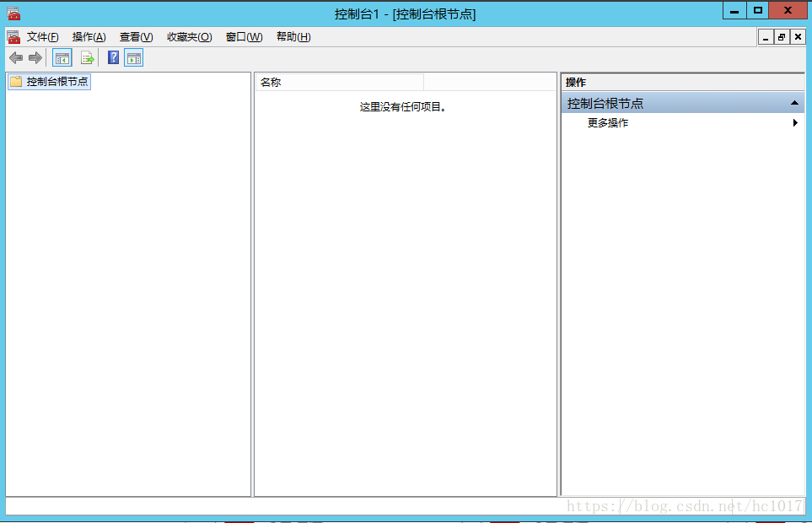Click the export list toolbar icon
The height and width of the screenshot is (523, 812).
point(88,58)
